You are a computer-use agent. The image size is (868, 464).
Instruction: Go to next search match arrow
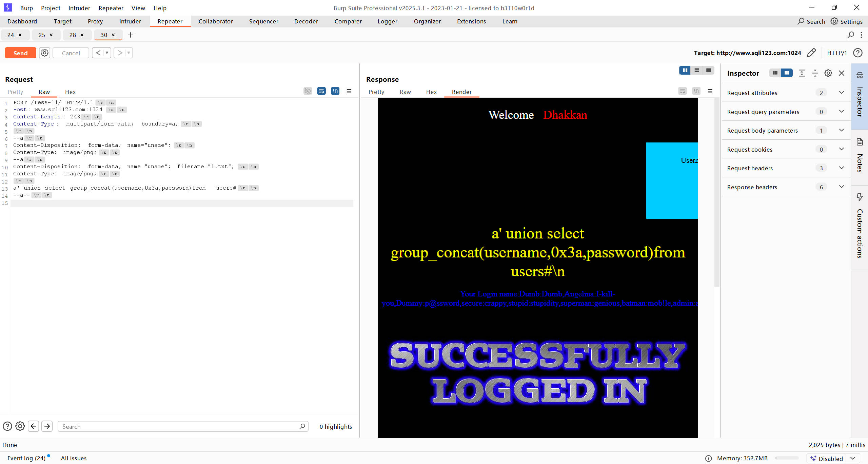click(47, 426)
